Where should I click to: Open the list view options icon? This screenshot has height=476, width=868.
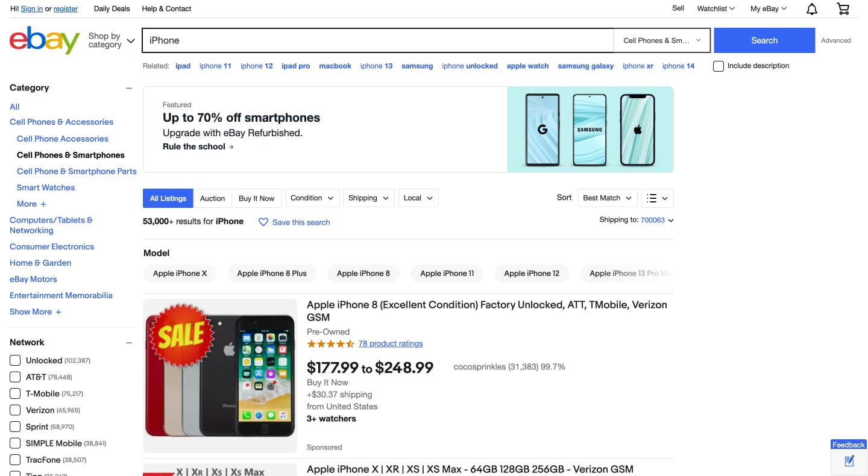tap(657, 198)
